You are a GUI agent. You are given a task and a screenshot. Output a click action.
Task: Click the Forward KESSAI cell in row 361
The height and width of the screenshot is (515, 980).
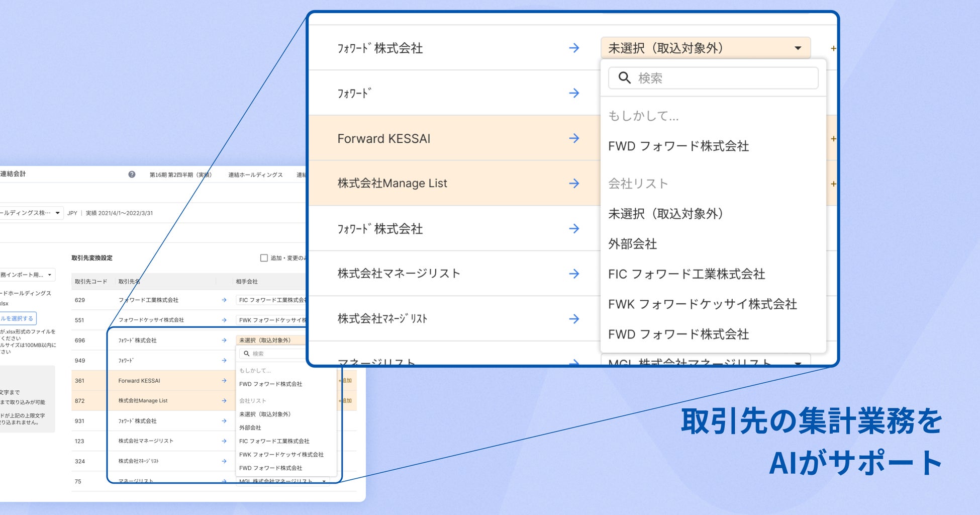(139, 381)
